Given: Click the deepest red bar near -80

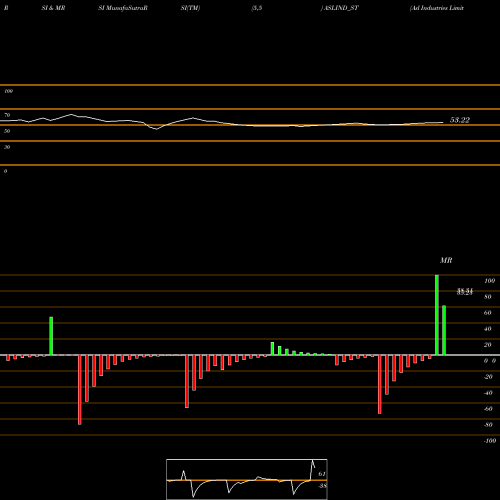Looking at the screenshot, I should (80, 390).
